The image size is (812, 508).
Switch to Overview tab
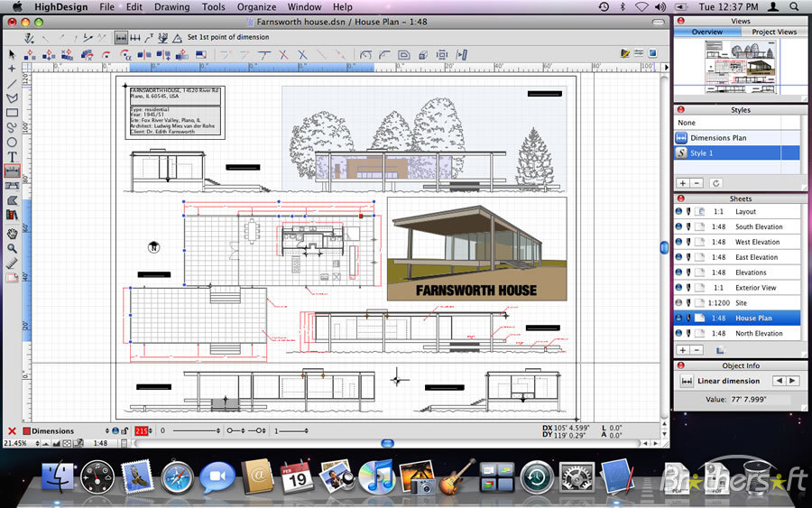click(x=706, y=32)
